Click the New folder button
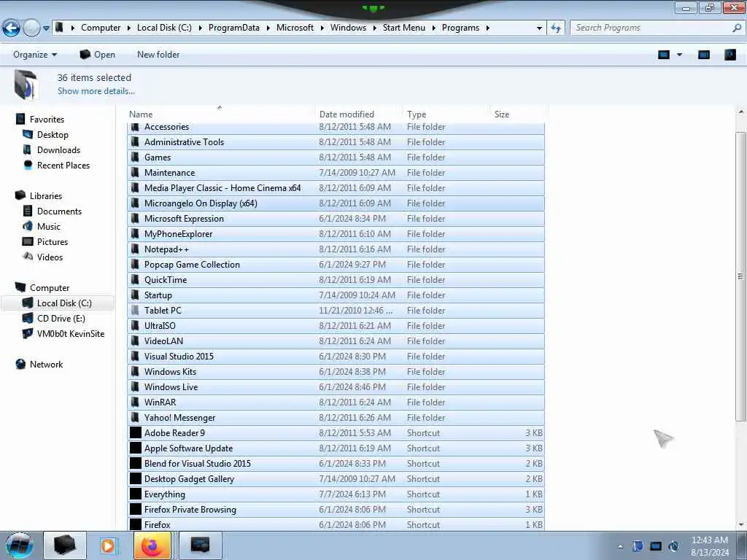 click(158, 55)
